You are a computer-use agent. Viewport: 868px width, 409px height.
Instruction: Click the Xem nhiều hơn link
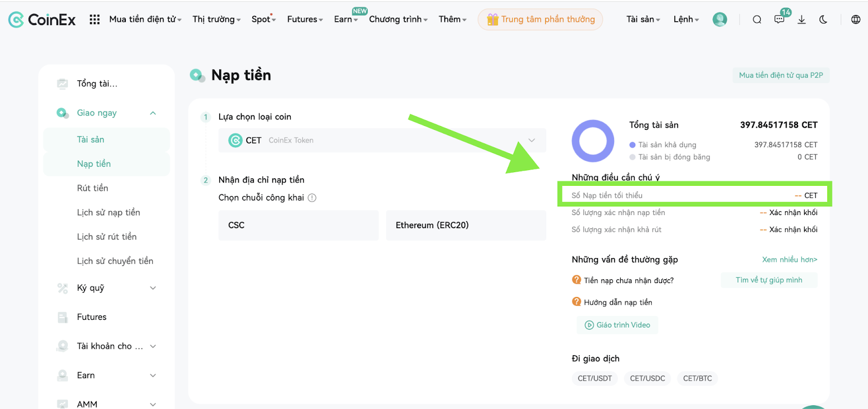[789, 260]
